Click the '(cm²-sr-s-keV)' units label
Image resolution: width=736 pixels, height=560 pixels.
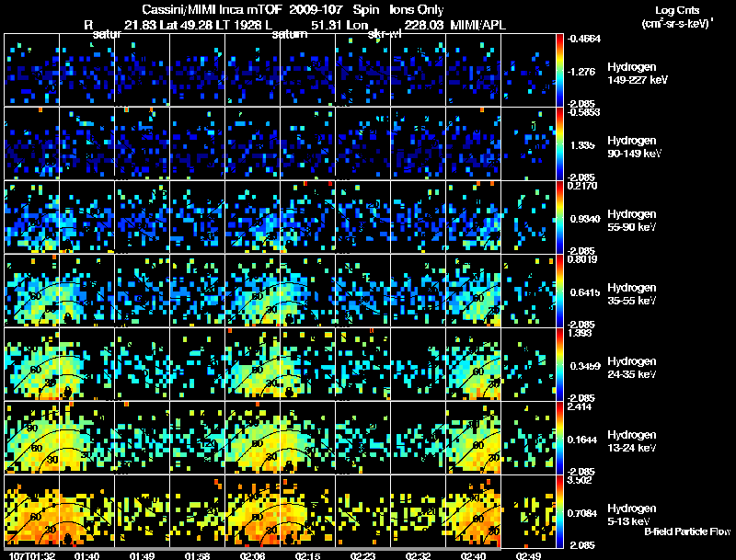[677, 24]
